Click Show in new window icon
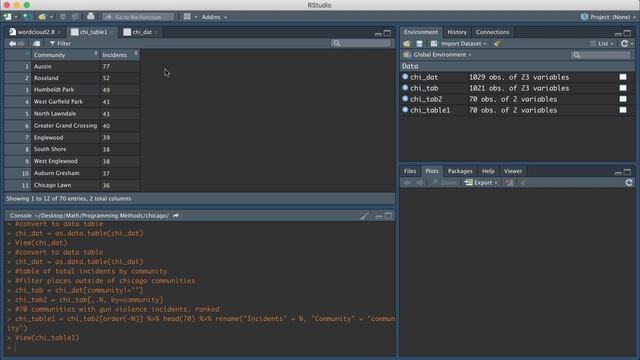The height and width of the screenshot is (360, 640). 36,43
